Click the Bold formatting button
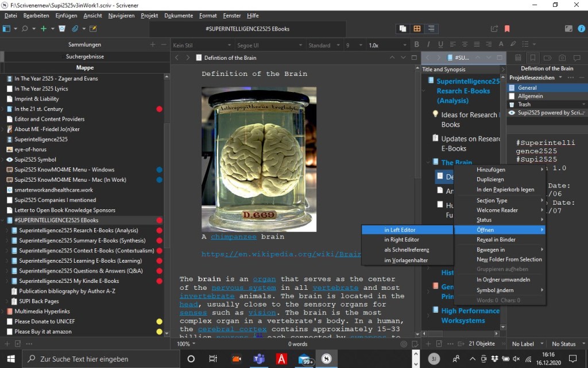588x368 pixels. tap(417, 45)
